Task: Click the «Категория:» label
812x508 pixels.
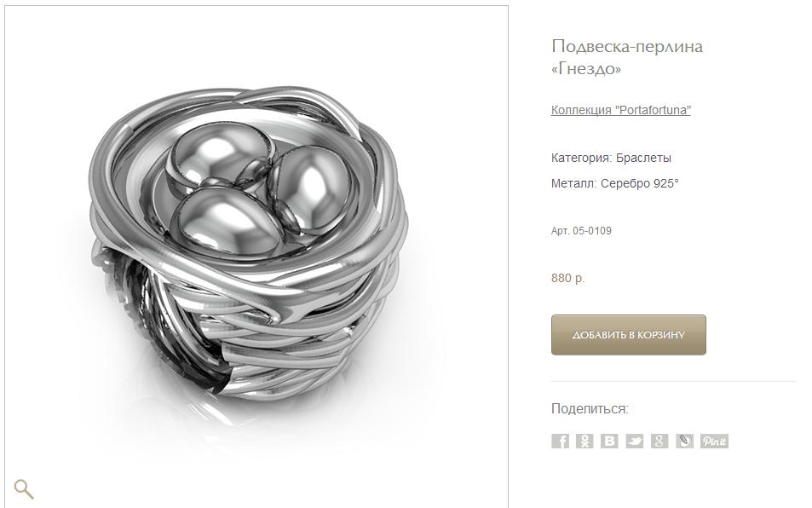Action: [x=582, y=158]
